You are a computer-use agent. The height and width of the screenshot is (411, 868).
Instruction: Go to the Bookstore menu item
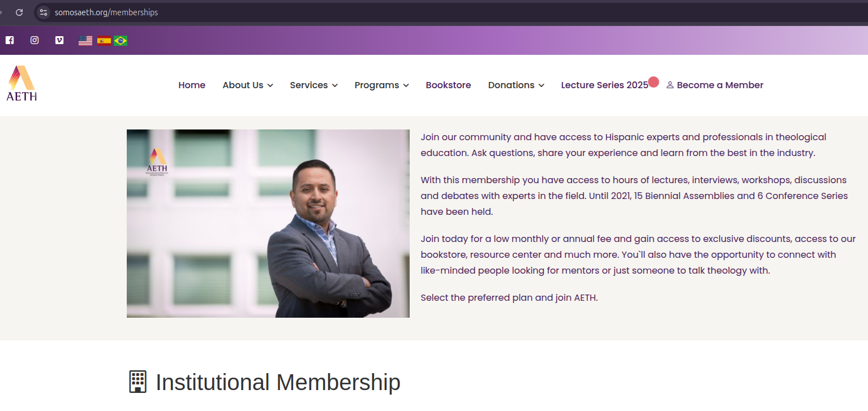[x=448, y=85]
